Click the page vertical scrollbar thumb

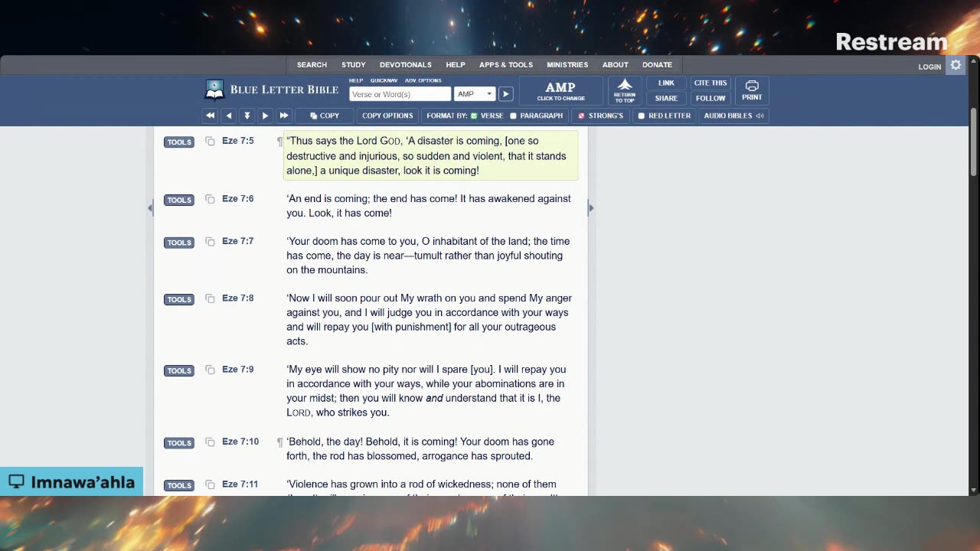coord(974,142)
